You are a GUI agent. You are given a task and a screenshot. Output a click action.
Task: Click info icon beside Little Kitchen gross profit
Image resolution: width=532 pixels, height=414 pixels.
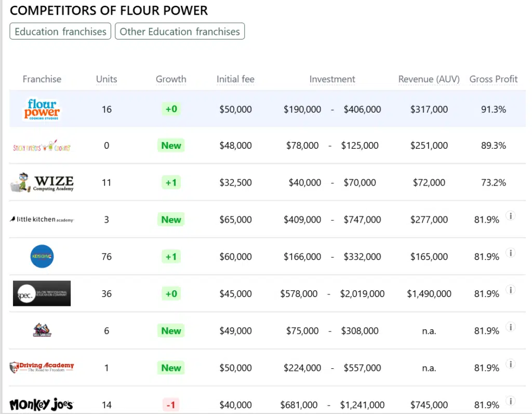click(x=511, y=216)
